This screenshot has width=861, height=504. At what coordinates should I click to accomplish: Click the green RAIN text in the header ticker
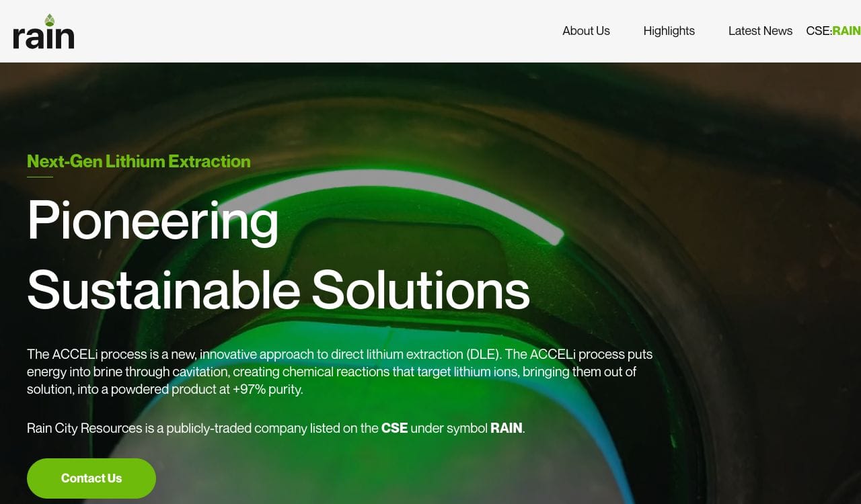point(846,31)
